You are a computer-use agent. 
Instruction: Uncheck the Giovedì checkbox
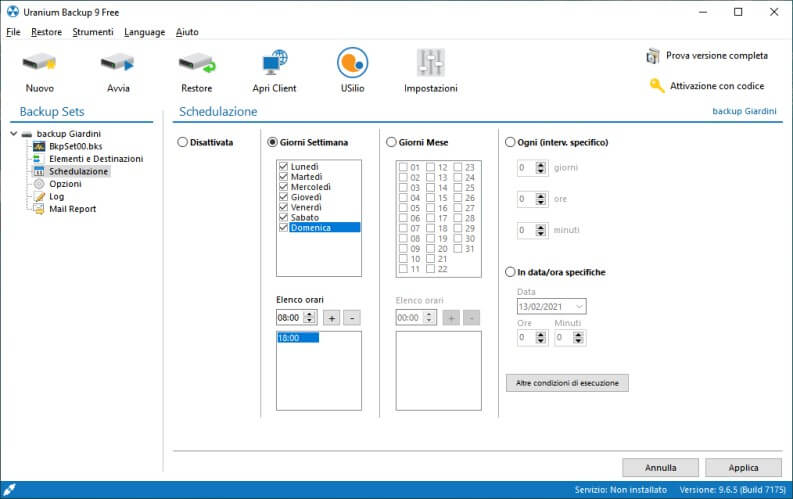tap(284, 197)
